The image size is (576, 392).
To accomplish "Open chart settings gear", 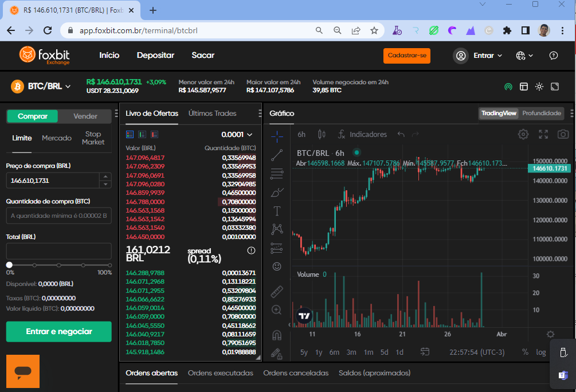I will [x=523, y=135].
